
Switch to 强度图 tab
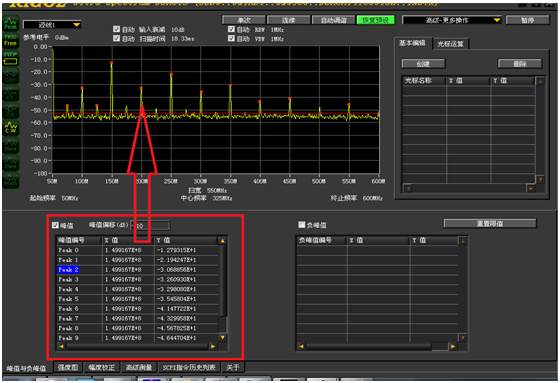[x=68, y=367]
